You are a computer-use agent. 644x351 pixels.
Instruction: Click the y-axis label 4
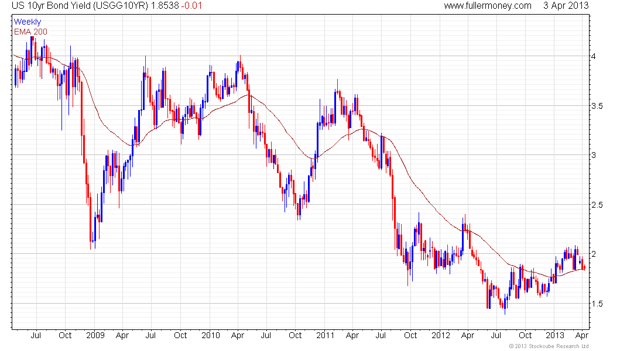click(x=594, y=56)
